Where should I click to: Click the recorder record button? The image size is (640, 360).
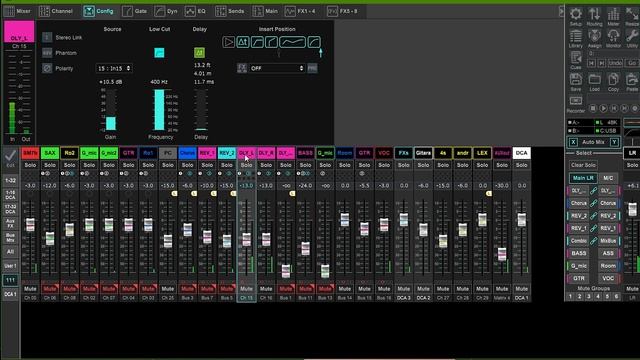(635, 108)
